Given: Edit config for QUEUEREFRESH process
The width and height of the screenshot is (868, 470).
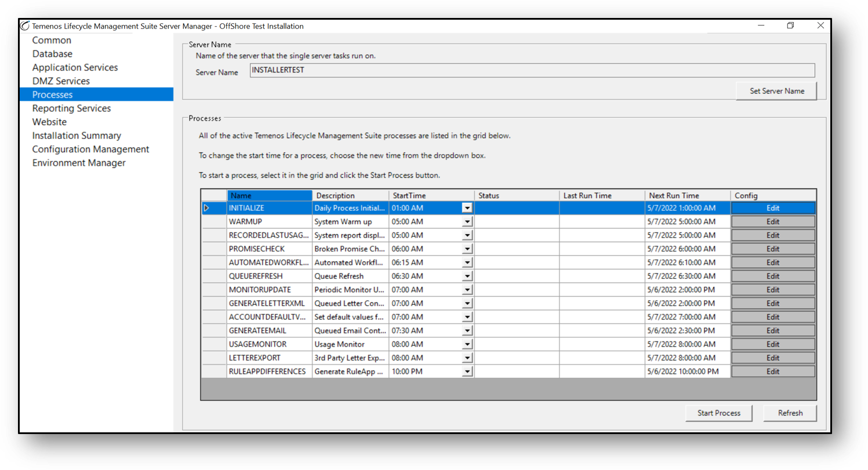Looking at the screenshot, I should (x=773, y=276).
